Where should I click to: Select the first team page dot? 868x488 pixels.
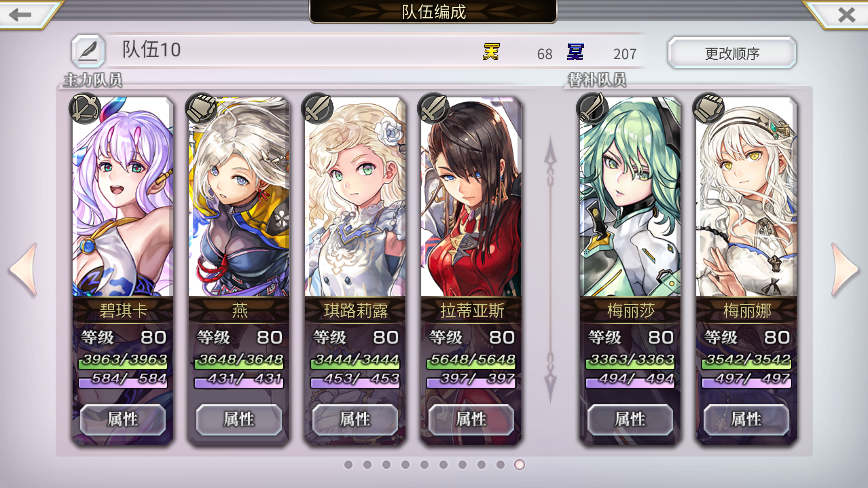[x=348, y=465]
